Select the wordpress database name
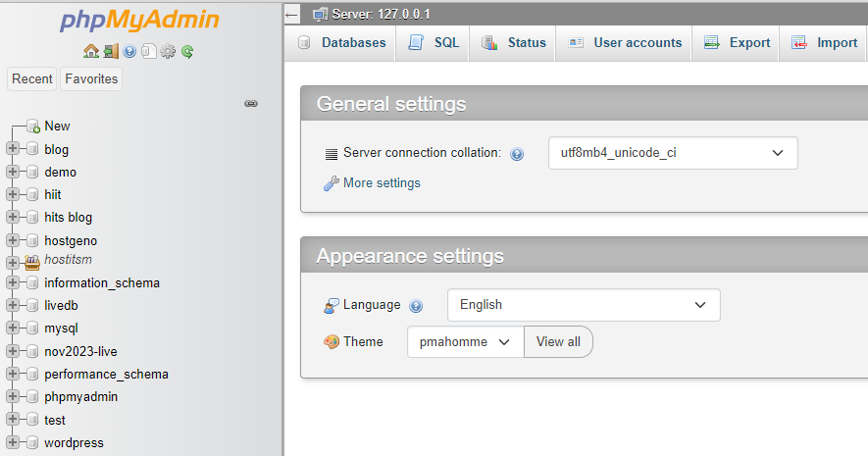 coord(74,442)
